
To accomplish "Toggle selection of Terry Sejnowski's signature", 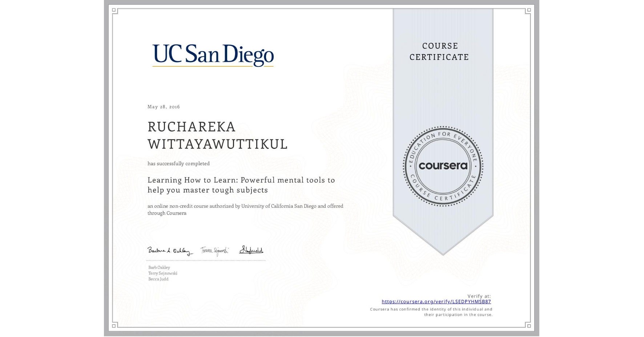I will point(215,250).
